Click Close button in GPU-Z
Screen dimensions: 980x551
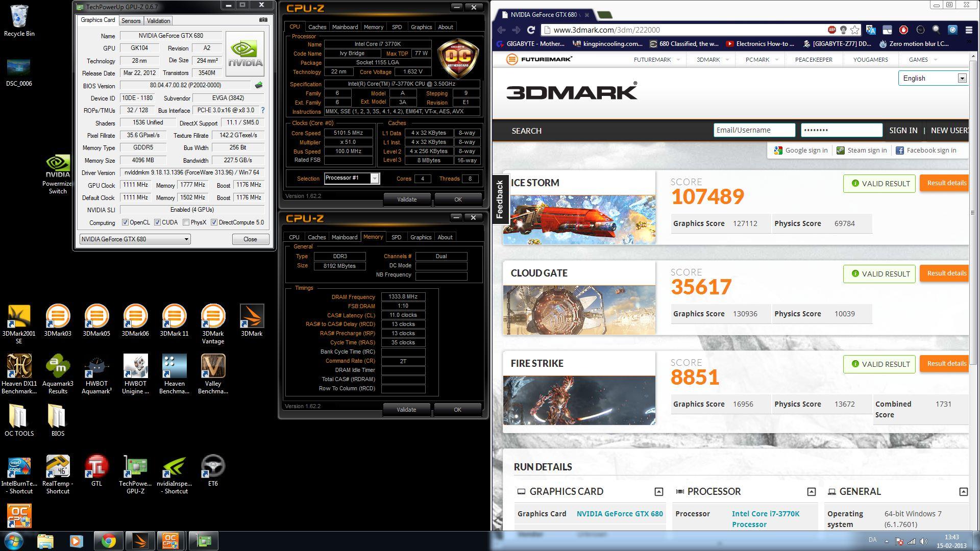coord(250,239)
